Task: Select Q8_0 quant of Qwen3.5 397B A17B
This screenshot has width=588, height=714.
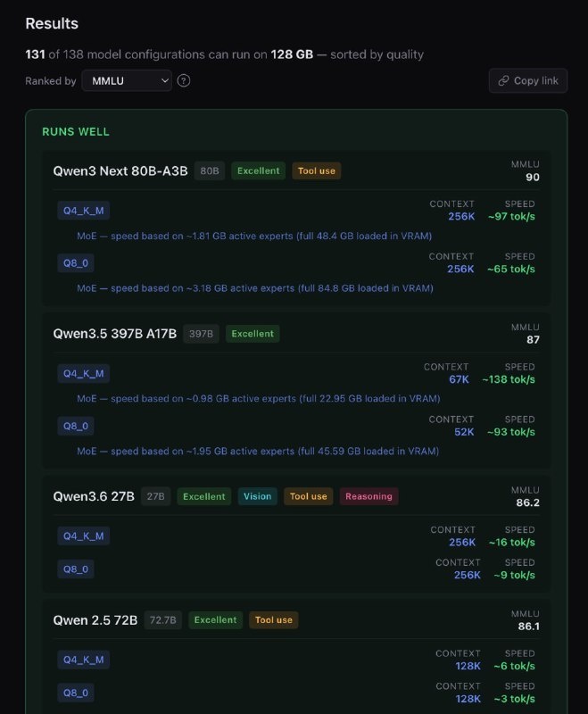Action: point(76,426)
